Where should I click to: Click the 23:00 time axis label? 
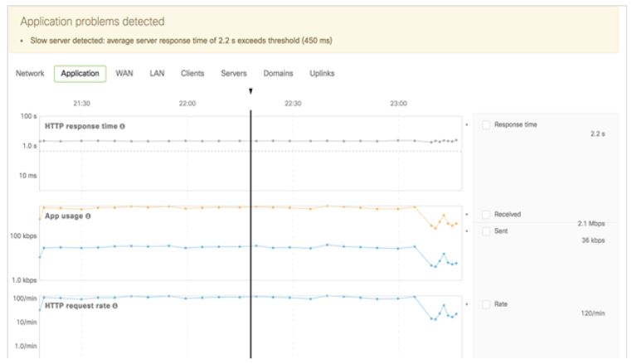coord(398,103)
